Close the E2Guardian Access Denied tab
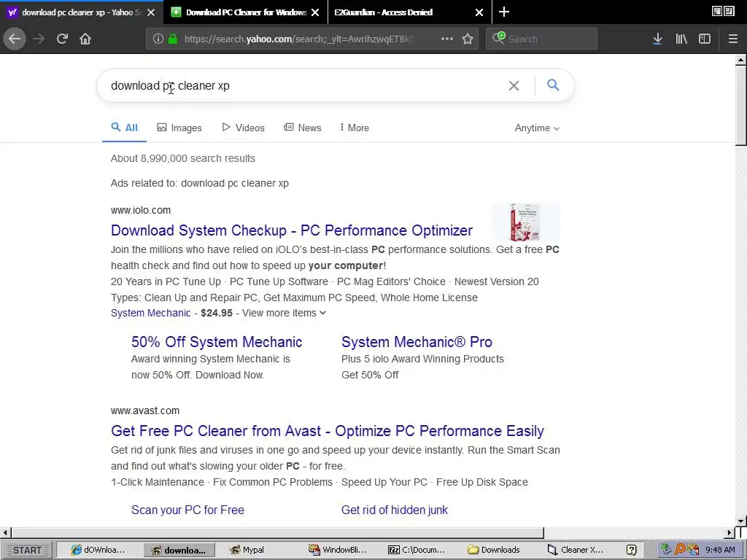Image resolution: width=747 pixels, height=560 pixels. tap(479, 12)
